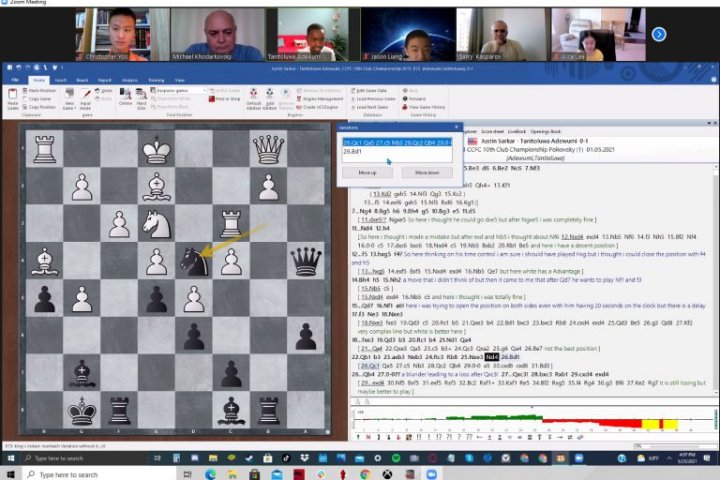Screen dimensions: 720x480
Task: Show next Zoom participants with arrow
Action: pos(659,34)
